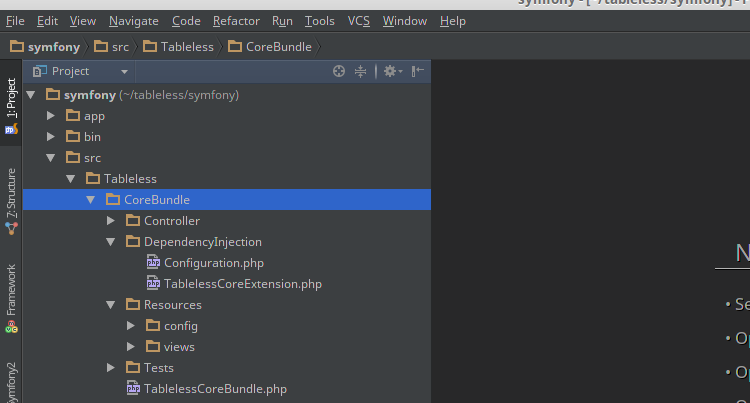Open the View menu
This screenshot has height=403, width=750.
click(83, 21)
